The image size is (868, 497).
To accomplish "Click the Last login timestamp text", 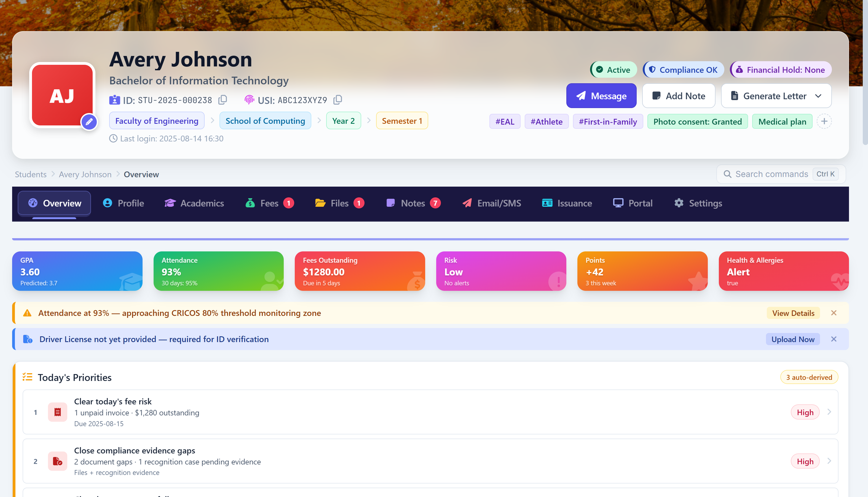I will coord(172,139).
